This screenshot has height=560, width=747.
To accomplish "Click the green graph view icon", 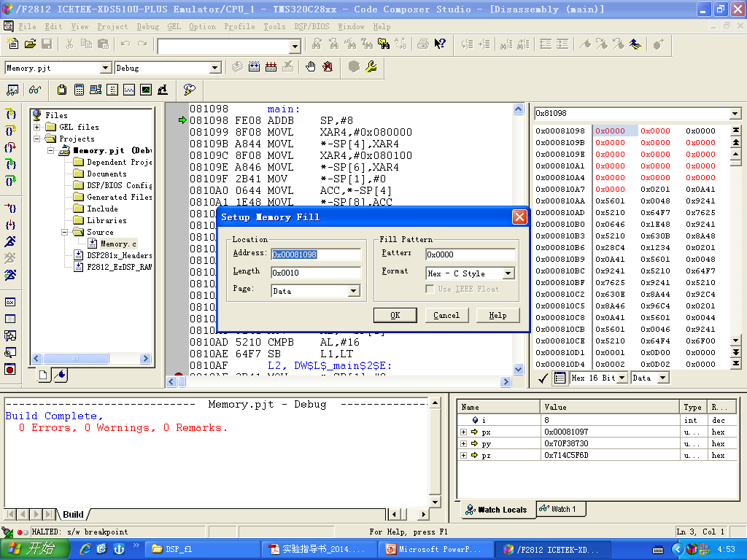I will pyautogui.click(x=146, y=90).
